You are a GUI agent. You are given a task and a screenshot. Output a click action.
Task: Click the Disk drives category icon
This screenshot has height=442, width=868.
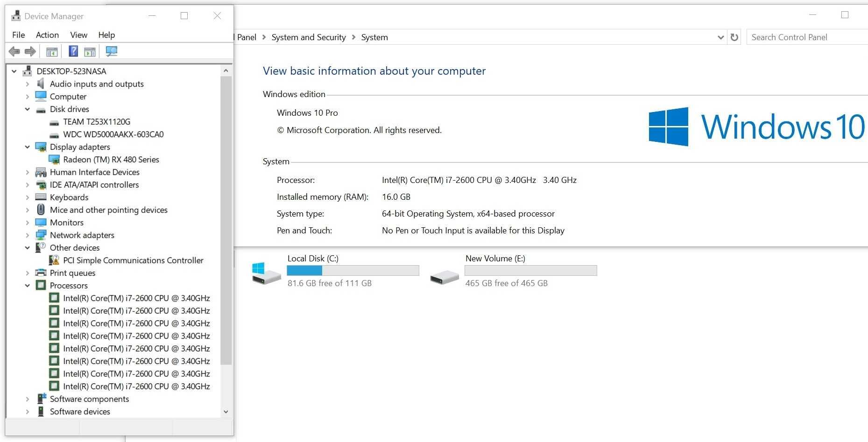coord(41,110)
